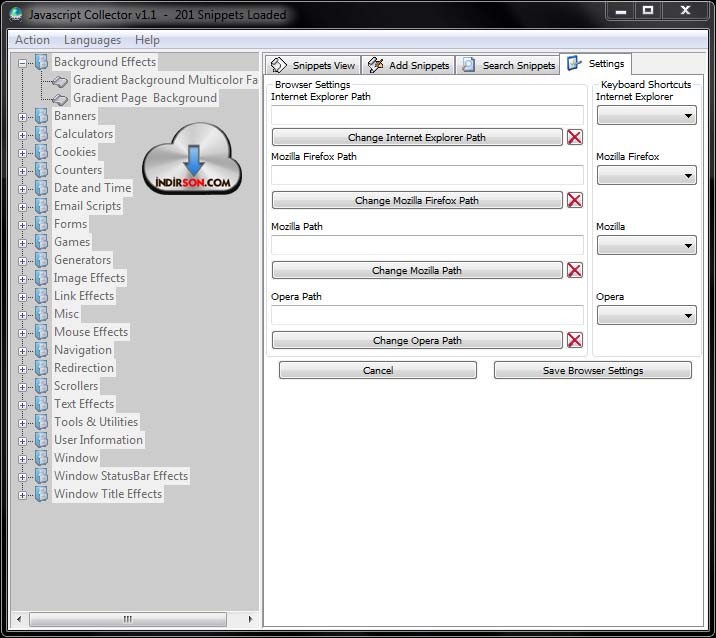Click Change Mozilla Path button
The width and height of the screenshot is (716, 638).
coord(417,270)
